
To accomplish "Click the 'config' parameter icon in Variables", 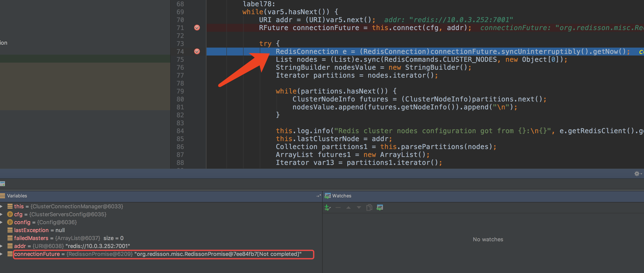I will coord(10,222).
